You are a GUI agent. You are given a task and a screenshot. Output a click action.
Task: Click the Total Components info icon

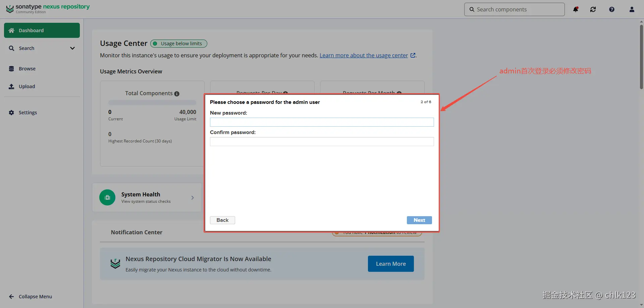[x=177, y=94]
